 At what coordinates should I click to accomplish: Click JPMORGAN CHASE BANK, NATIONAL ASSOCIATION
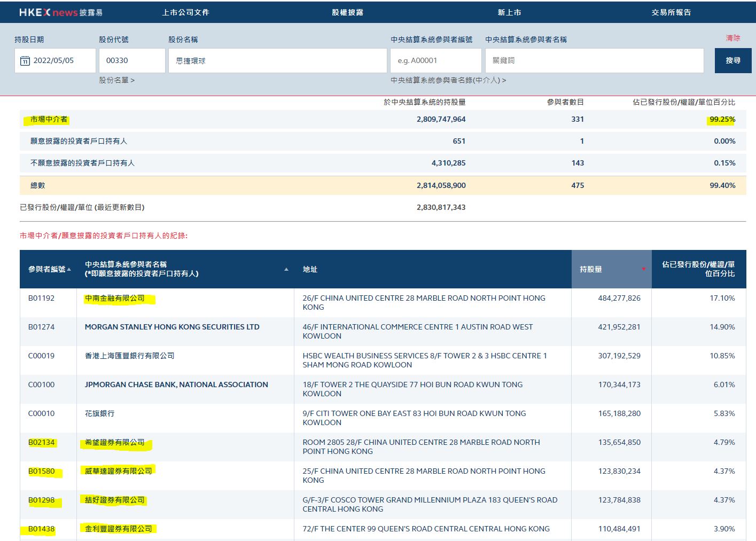click(176, 385)
